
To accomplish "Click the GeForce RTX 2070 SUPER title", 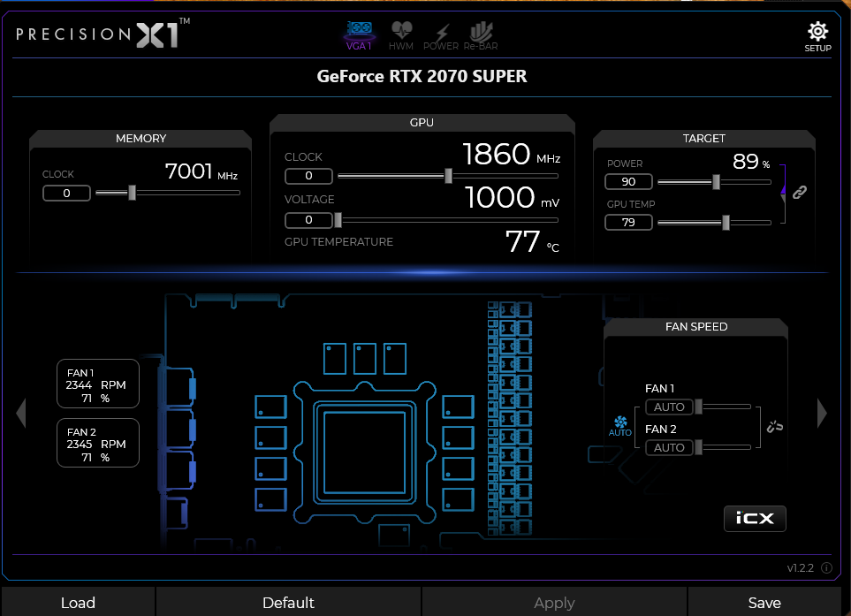I will coord(422,77).
